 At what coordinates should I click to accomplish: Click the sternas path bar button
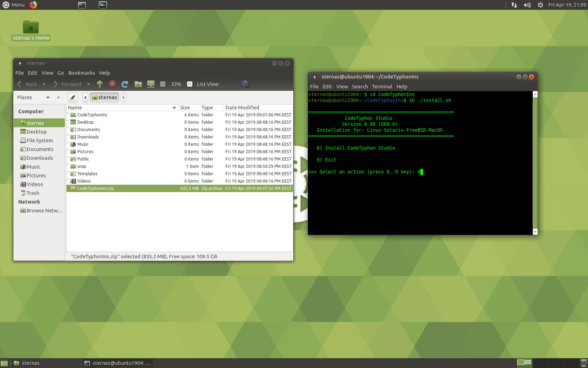[104, 97]
